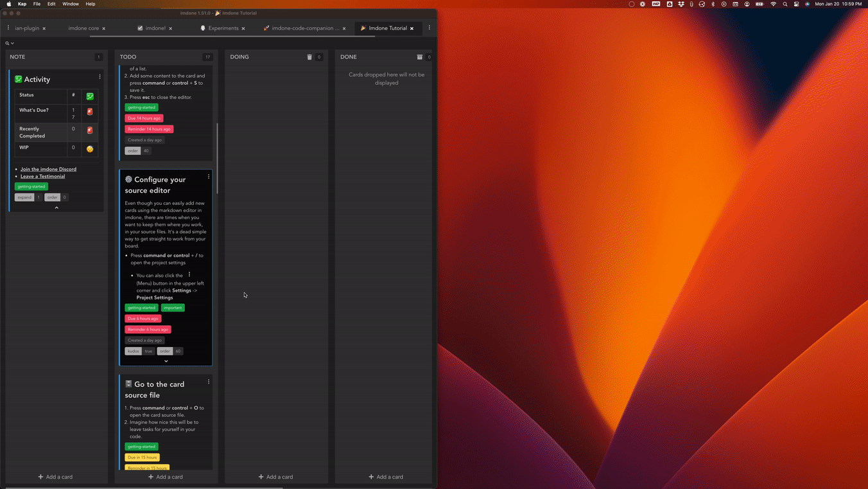Switch to the imdone core tab
868x489 pixels.
pyautogui.click(x=83, y=28)
